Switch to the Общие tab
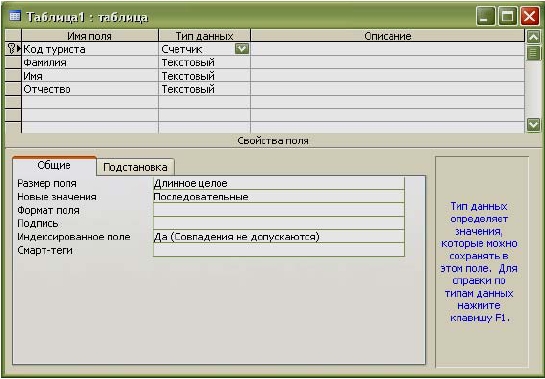 [54, 165]
